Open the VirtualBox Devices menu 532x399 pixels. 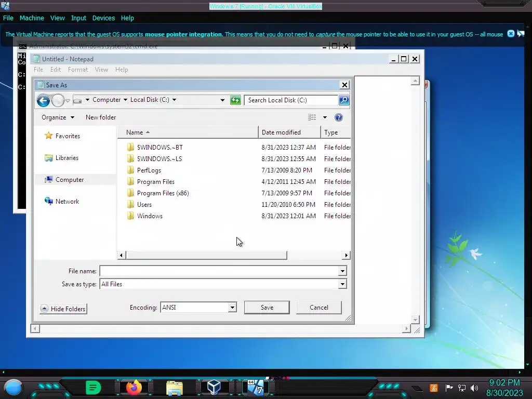(x=103, y=18)
